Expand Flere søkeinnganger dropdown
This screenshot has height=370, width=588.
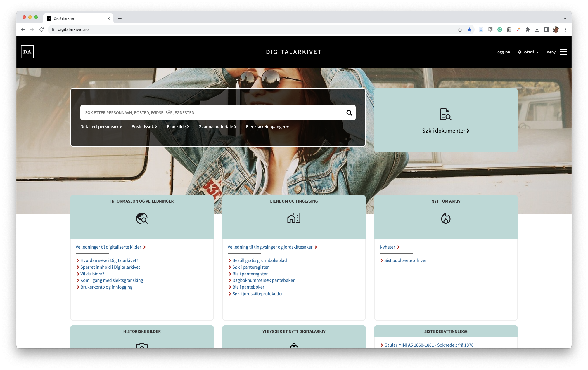[x=267, y=127]
